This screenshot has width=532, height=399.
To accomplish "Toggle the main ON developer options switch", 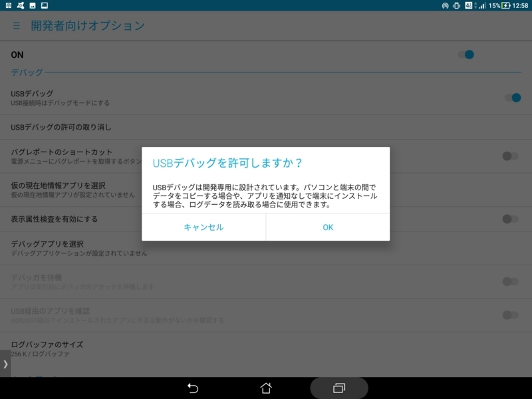I will point(466,55).
